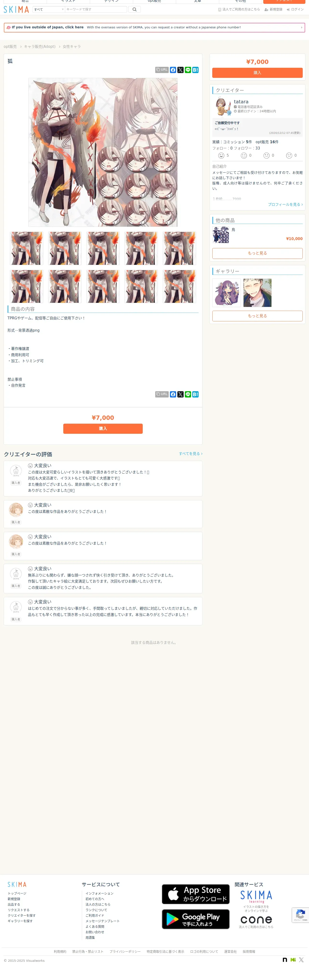Click 購入 button under top ¥7,000 price
Image resolution: width=309 pixels, height=980 pixels.
(x=257, y=73)
